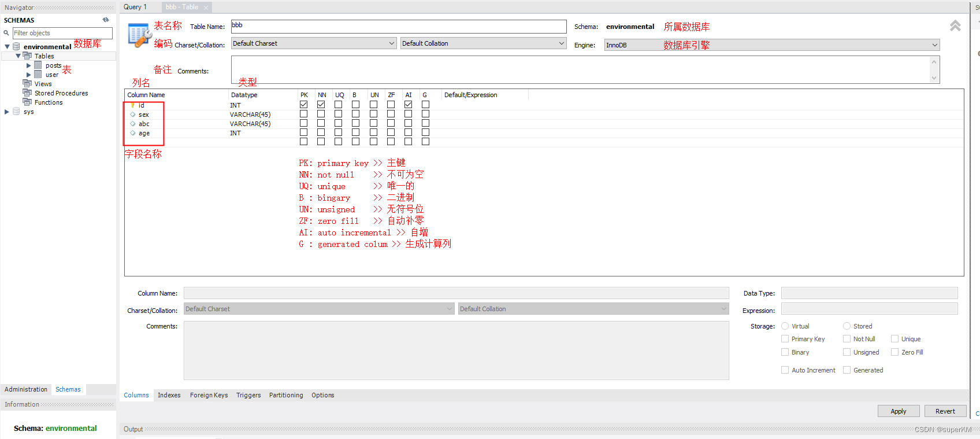Enable UQ checkbox for sex column
Screen dimensions: 980x439
coord(339,114)
